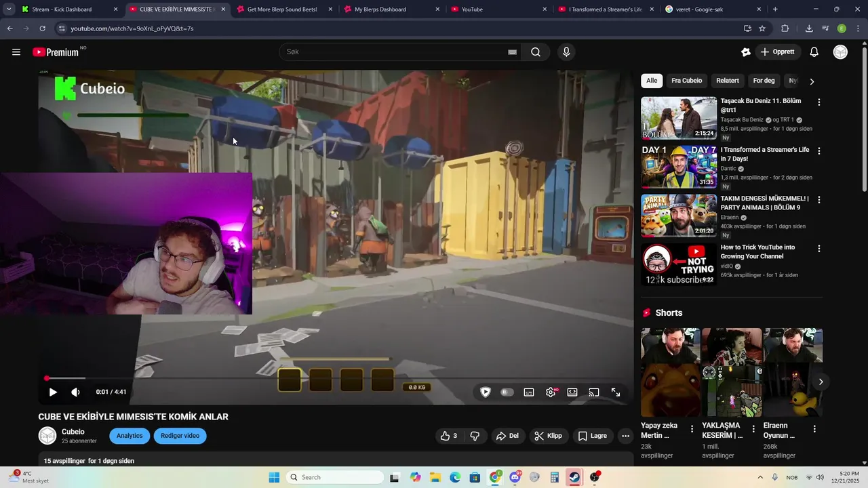Open the on-screen keyboard icon in search box
This screenshot has height=488, width=868.
(x=512, y=52)
